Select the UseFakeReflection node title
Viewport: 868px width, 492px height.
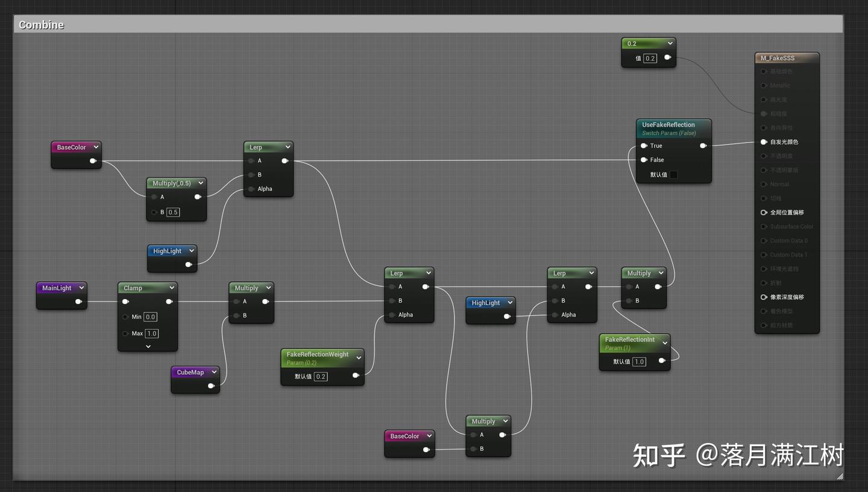pos(668,125)
